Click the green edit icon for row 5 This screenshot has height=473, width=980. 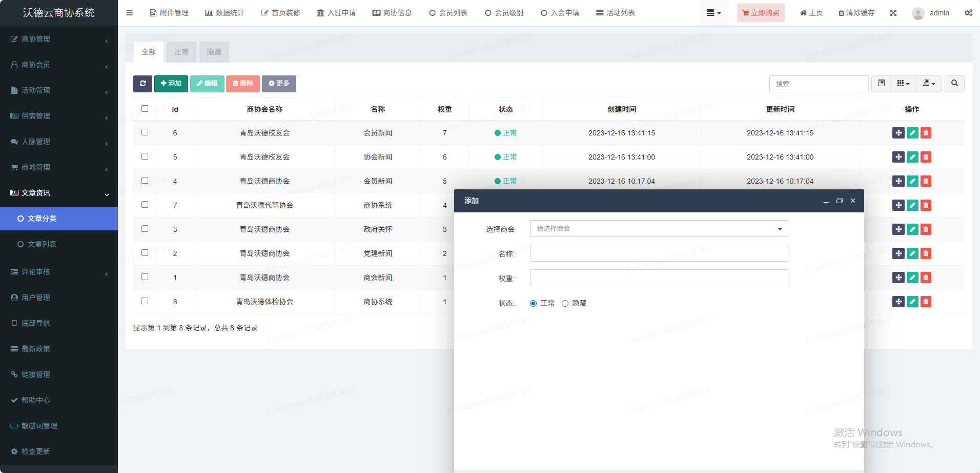[912, 157]
